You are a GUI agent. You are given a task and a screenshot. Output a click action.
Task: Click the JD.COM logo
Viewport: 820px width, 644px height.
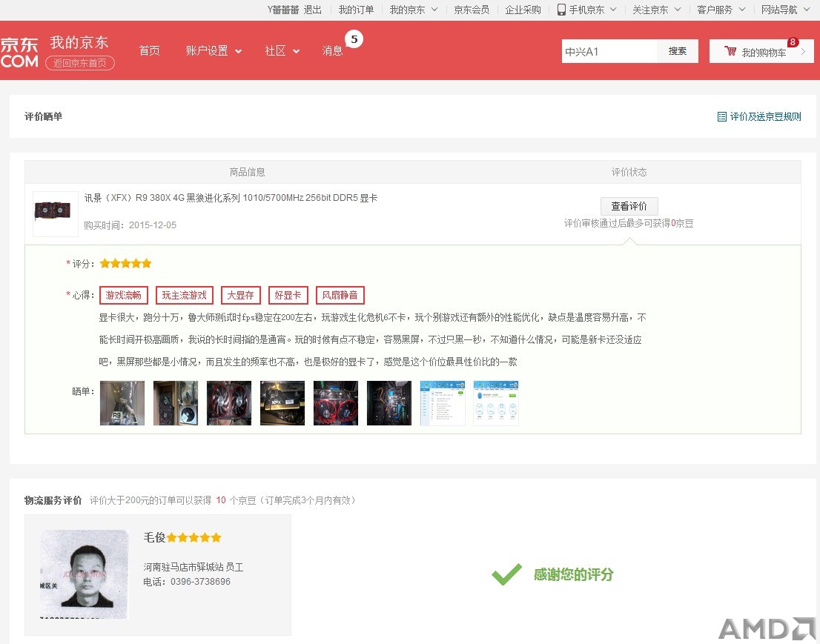pos(19,53)
